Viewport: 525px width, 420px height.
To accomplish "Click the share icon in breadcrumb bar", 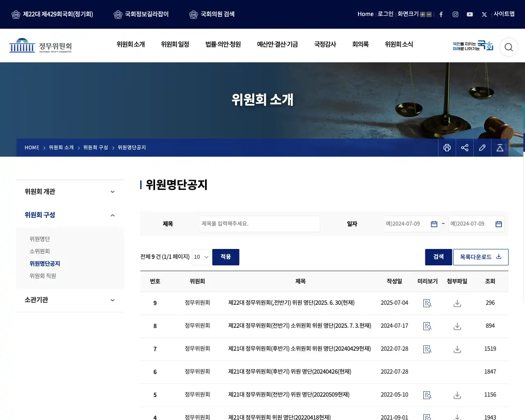I will [x=465, y=148].
